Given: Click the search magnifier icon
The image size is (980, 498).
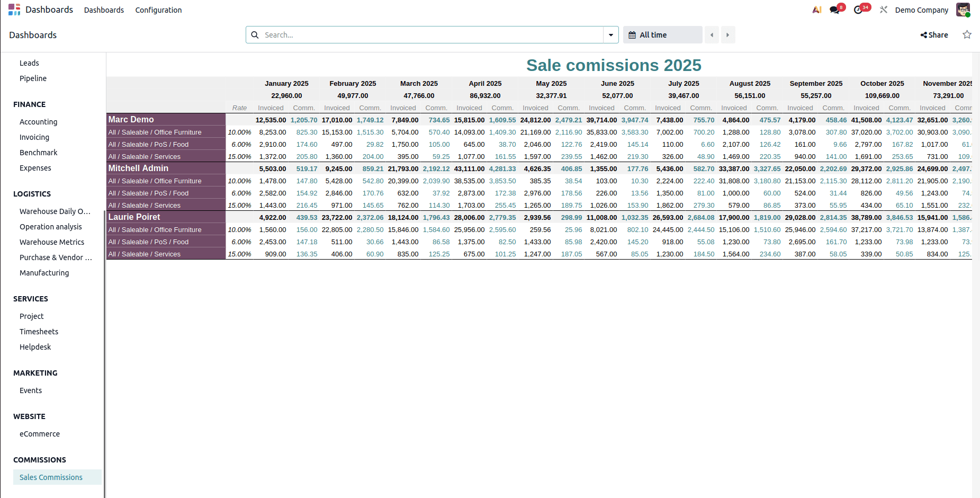Looking at the screenshot, I should coord(255,34).
